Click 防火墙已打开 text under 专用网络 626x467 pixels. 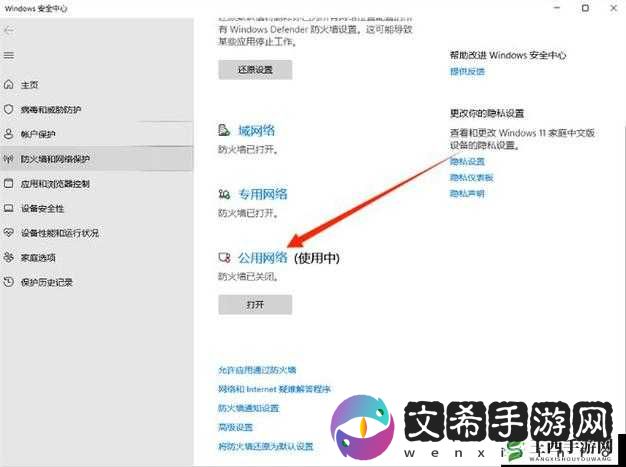[x=248, y=213]
